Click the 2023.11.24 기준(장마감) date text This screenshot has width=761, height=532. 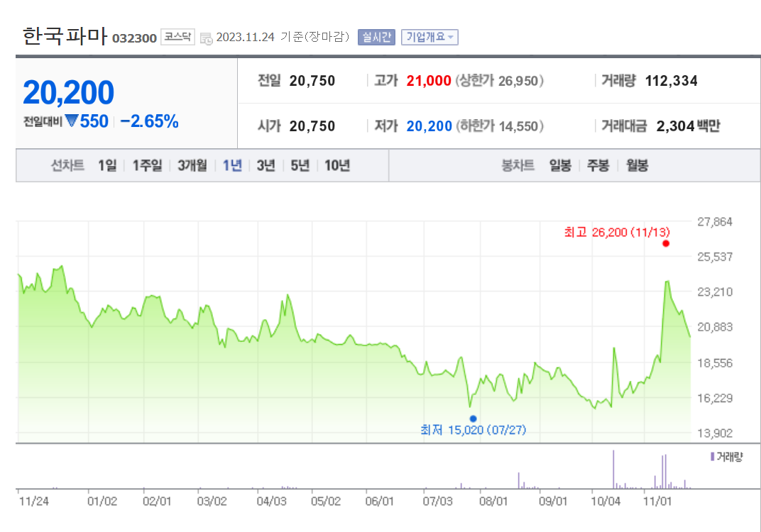coord(283,37)
